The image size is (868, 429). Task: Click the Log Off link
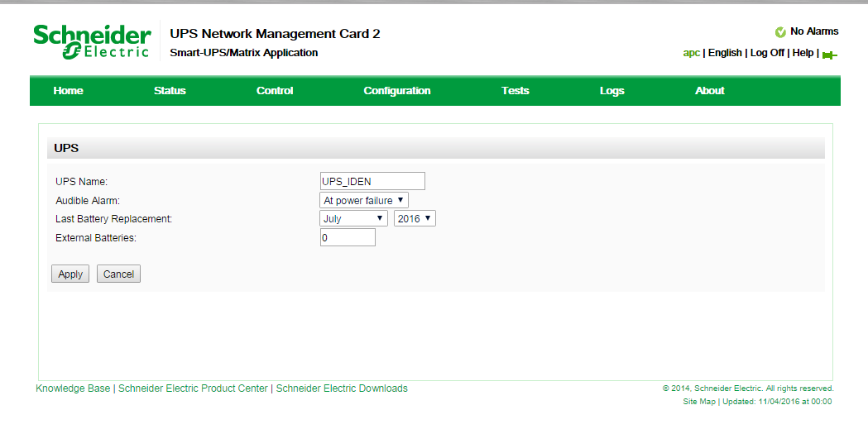tap(767, 53)
